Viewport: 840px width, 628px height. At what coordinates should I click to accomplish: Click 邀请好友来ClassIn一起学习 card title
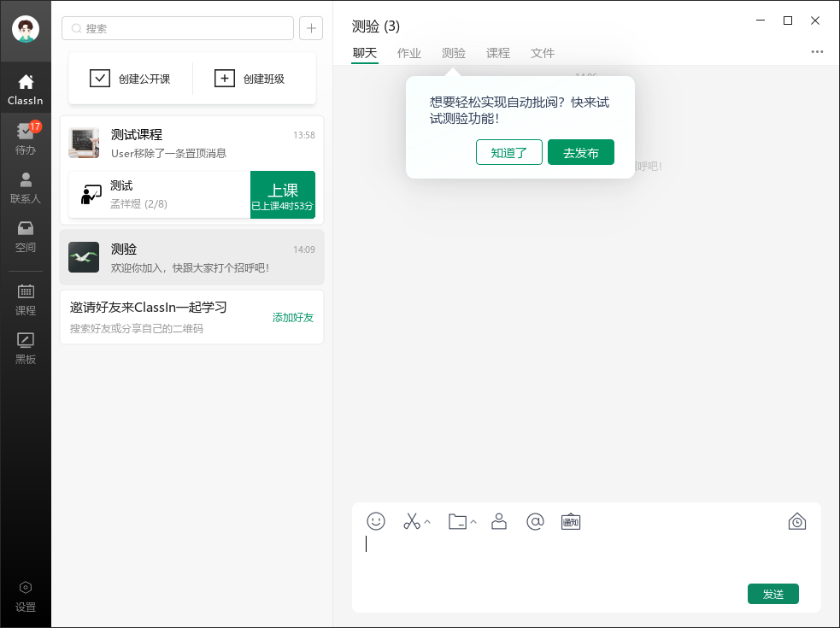tap(149, 307)
